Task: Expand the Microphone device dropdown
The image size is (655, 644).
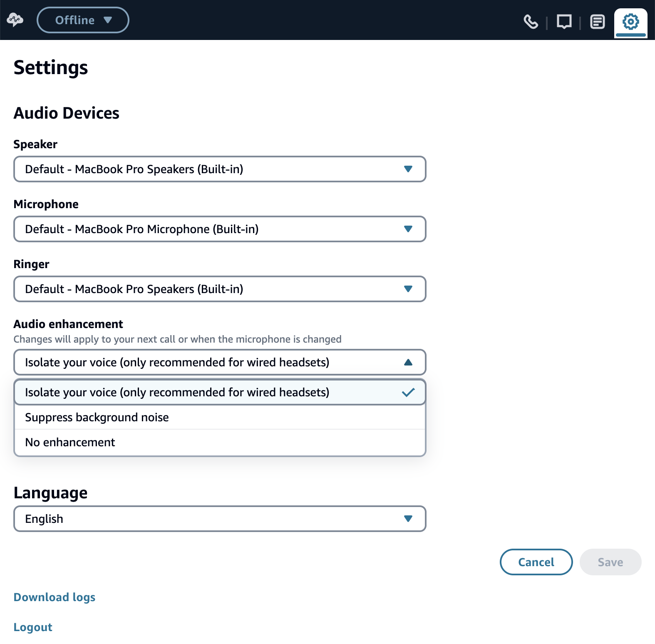Action: (x=219, y=229)
